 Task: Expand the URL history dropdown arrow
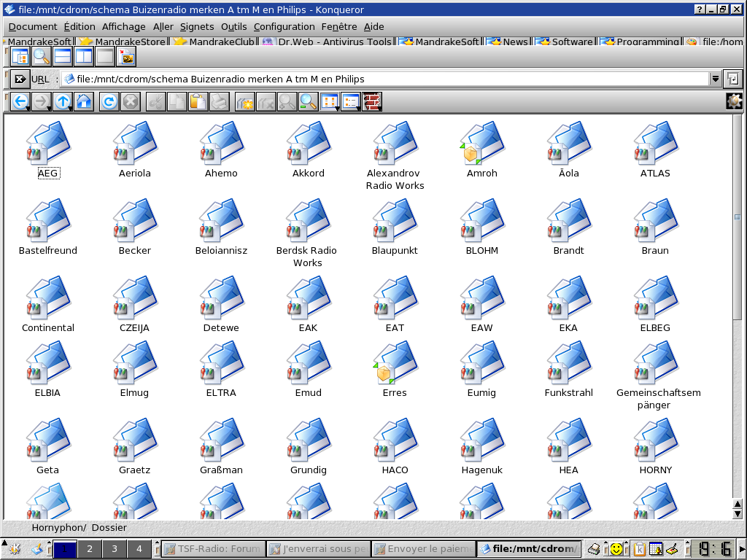click(715, 79)
